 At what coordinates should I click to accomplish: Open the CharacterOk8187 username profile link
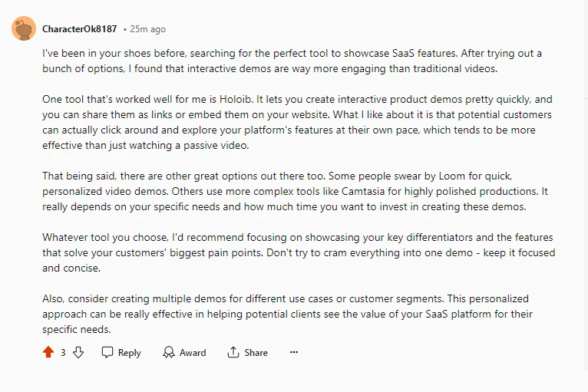80,29
